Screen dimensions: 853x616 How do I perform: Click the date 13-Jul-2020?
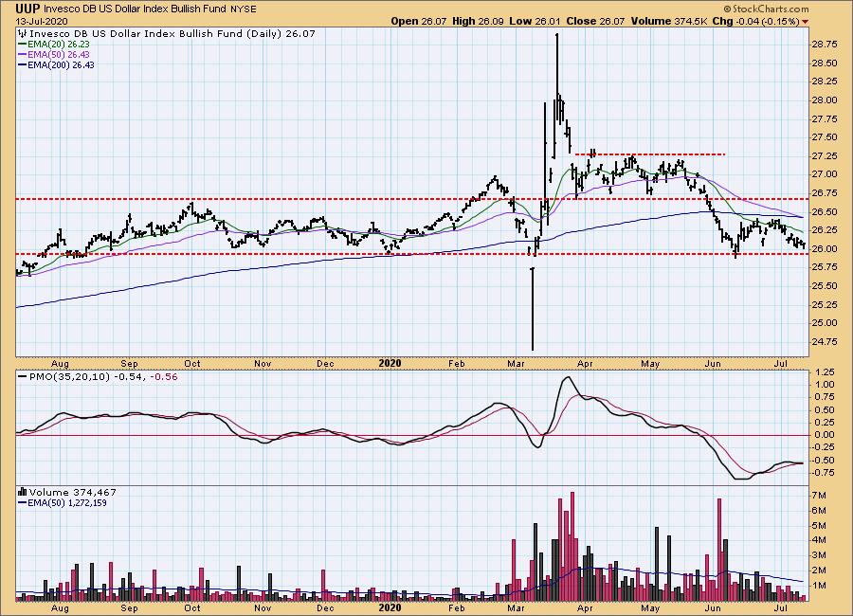click(42, 21)
